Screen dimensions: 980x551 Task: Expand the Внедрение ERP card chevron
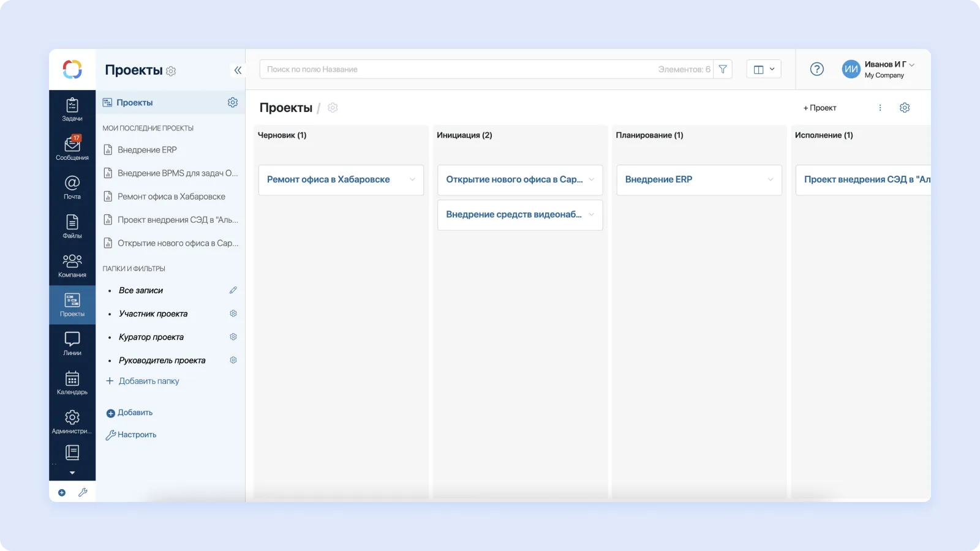click(770, 179)
